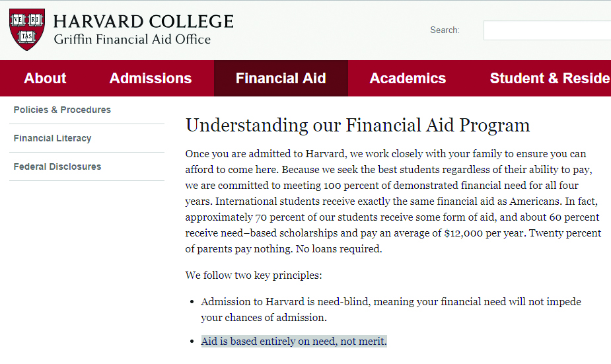Navigate to Financial Literacy sidebar link
611x364 pixels.
pos(52,138)
